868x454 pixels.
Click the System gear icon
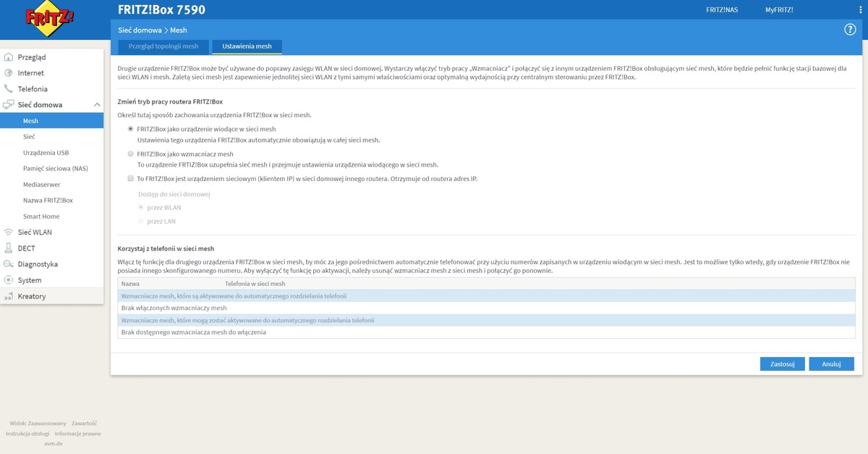(9, 280)
